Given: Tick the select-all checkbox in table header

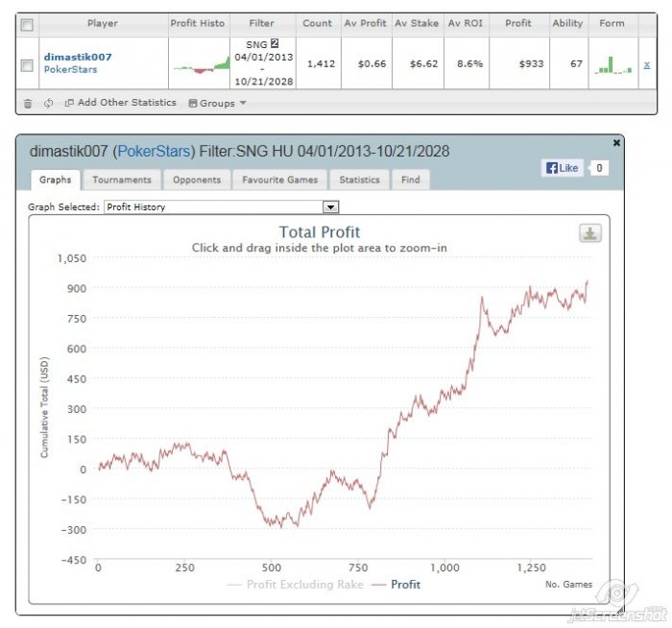Looking at the screenshot, I should (x=27, y=25).
